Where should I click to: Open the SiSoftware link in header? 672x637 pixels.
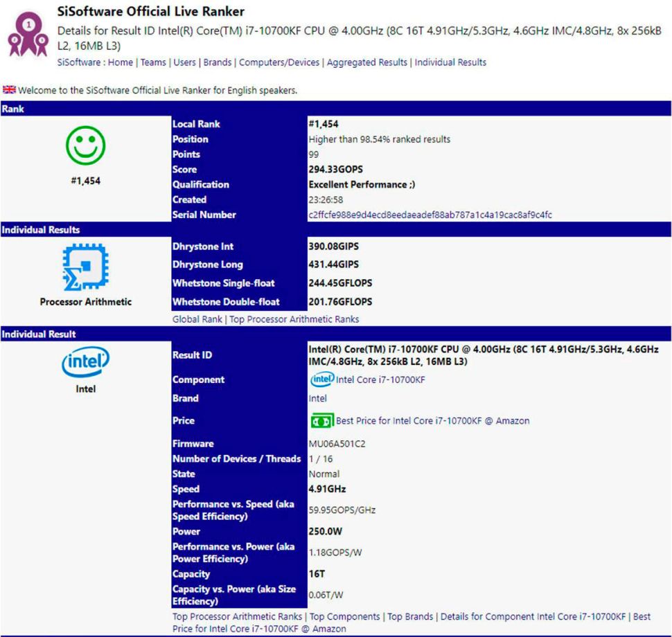(79, 62)
